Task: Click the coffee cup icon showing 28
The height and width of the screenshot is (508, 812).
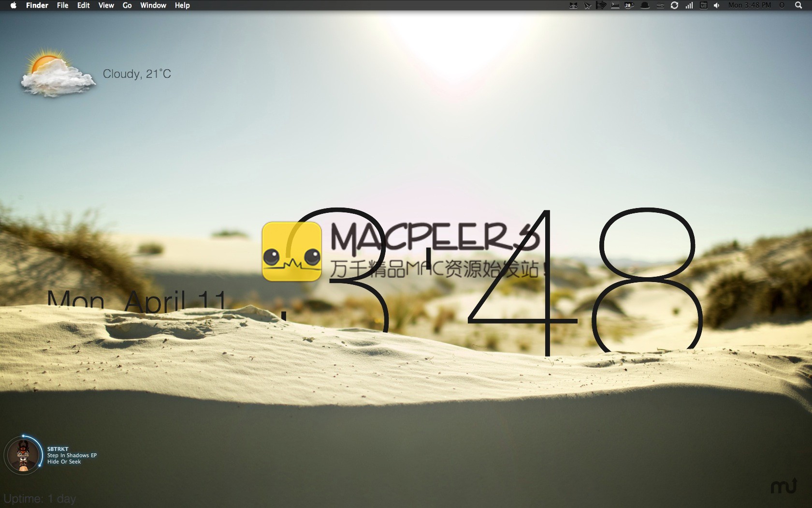Action: (x=629, y=5)
